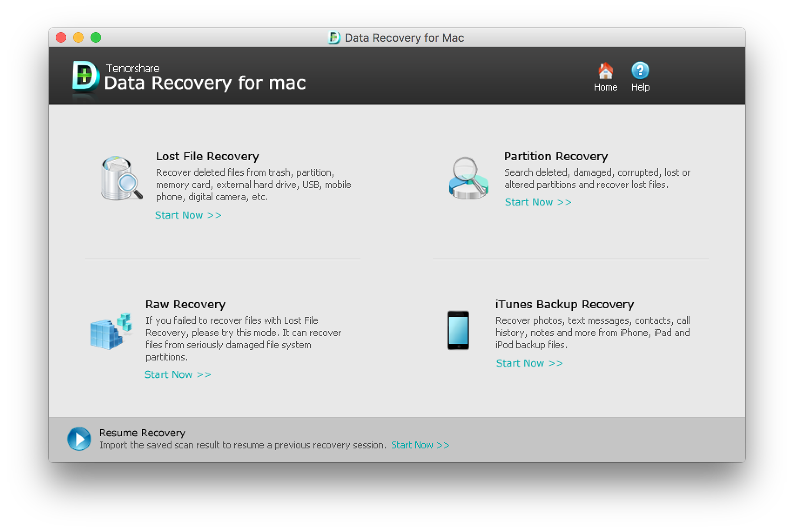Start iTunes Backup Recovery with Start Now
Viewport: 794px width, 532px height.
coord(529,363)
